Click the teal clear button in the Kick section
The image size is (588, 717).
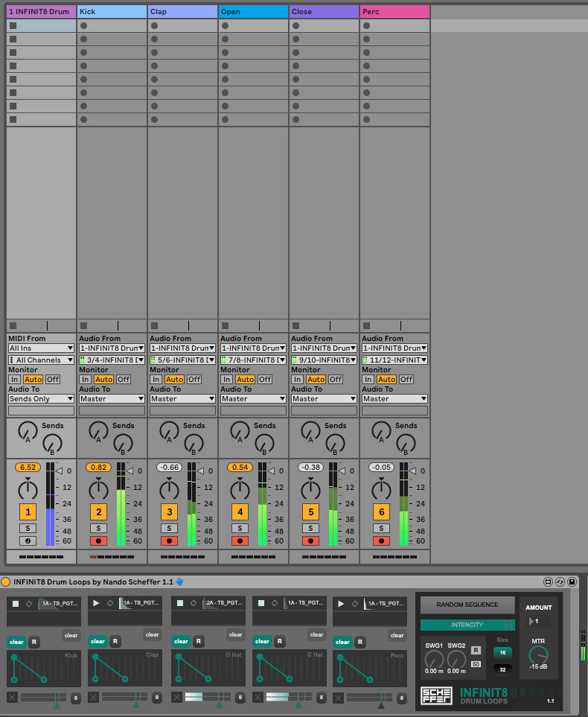[x=16, y=642]
